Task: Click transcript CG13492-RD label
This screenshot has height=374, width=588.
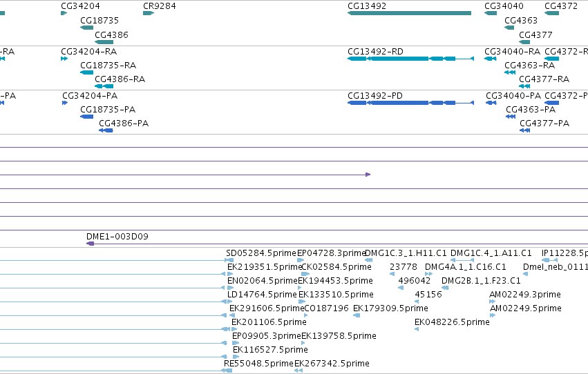Action: coord(375,51)
